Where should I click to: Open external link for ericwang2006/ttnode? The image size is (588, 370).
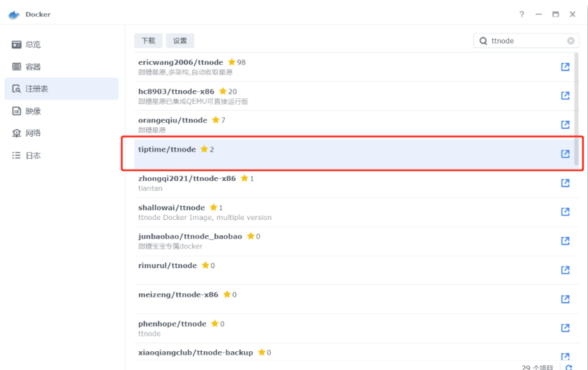tap(565, 67)
